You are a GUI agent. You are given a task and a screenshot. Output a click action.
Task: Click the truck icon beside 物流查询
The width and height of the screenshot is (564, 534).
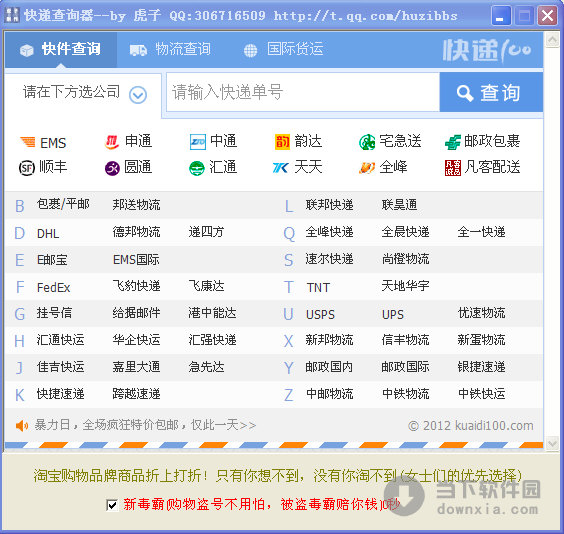138,50
